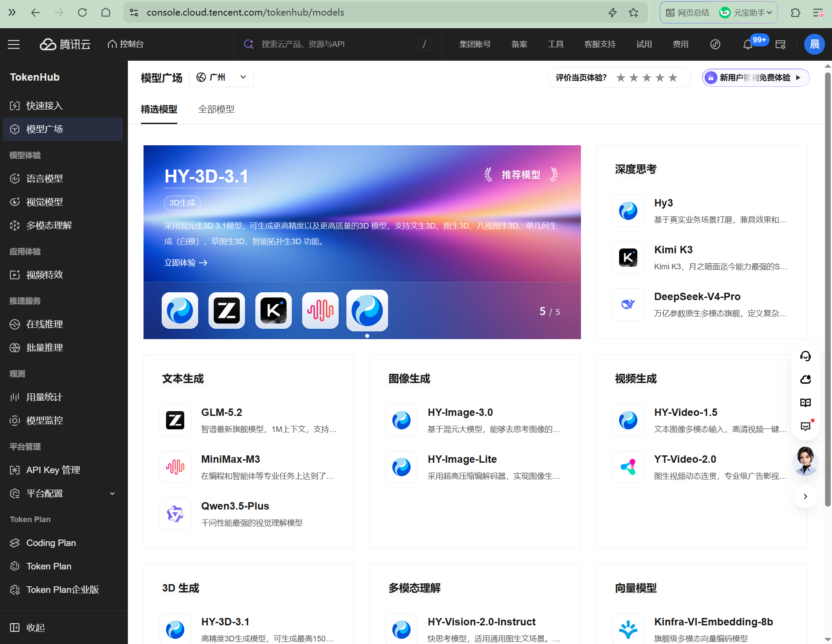Screen dimensions: 832x644
Task: Open 用量统计 in the sidebar
Action: 63,397
